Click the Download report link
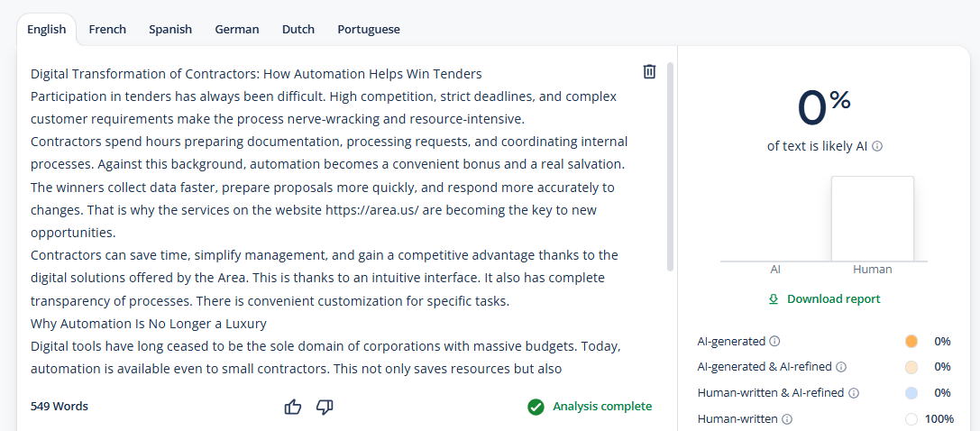This screenshot has height=431, width=980. pyautogui.click(x=824, y=298)
